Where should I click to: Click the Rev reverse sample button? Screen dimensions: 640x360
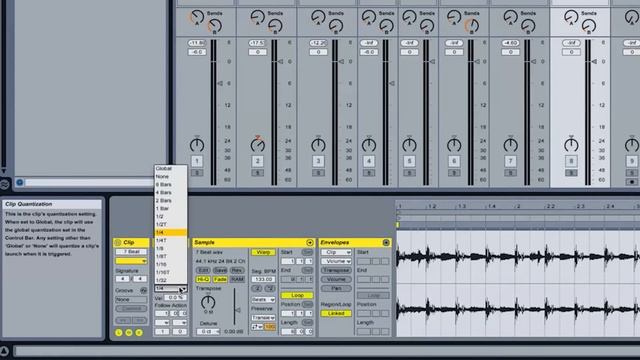237,270
